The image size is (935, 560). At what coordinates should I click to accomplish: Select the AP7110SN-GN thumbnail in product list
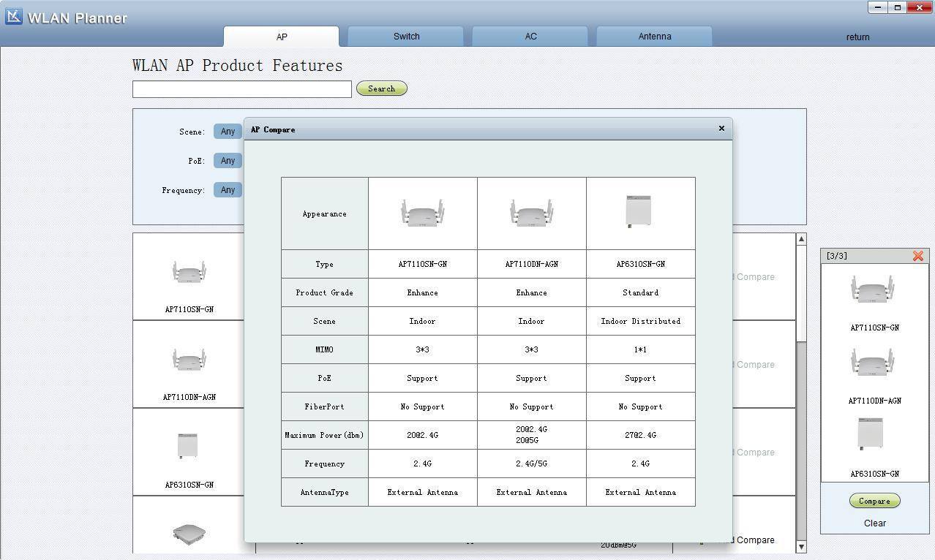189,272
